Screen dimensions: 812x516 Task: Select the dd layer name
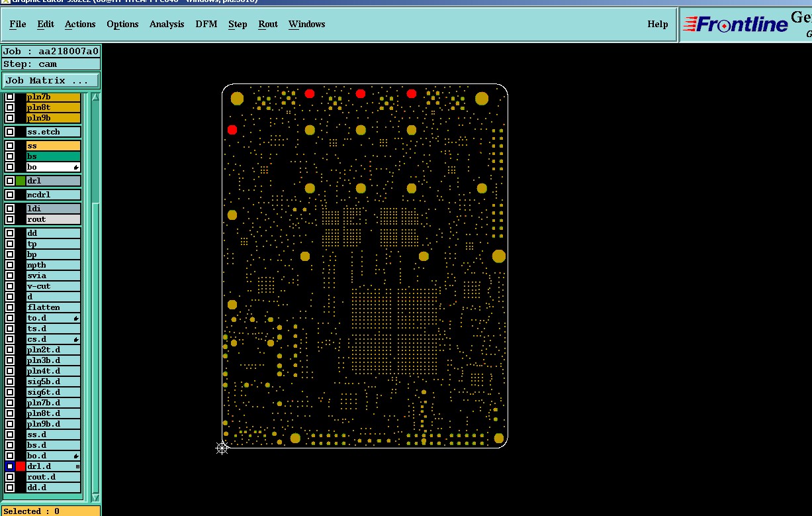tap(53, 233)
